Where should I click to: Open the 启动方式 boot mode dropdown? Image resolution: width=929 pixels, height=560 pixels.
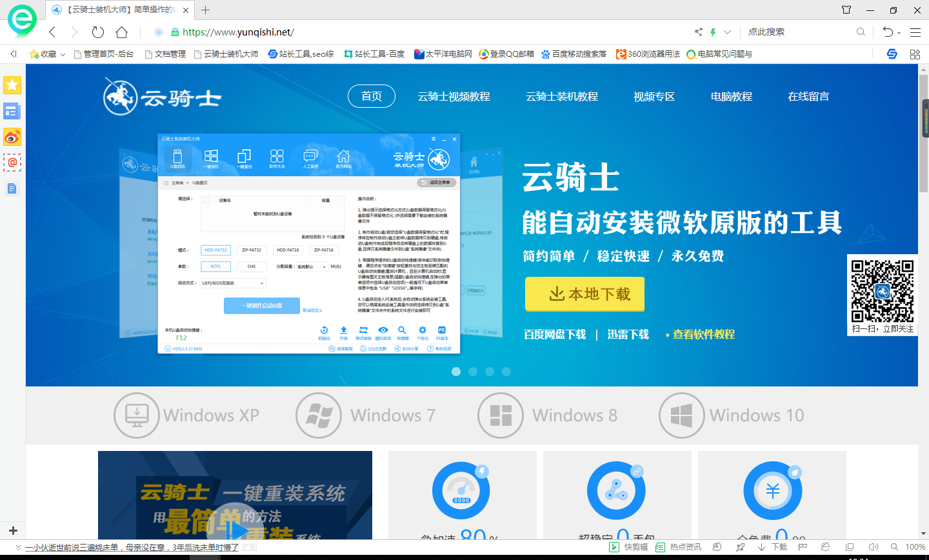pos(233,283)
